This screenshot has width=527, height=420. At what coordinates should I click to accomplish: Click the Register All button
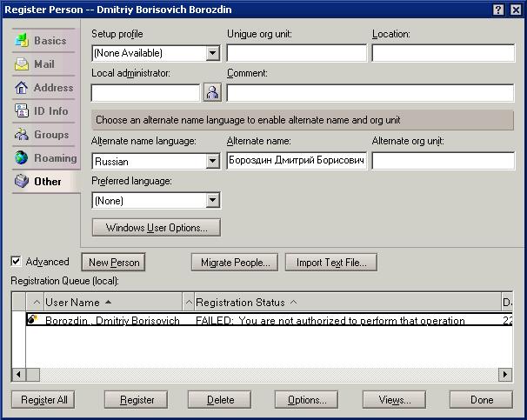click(43, 399)
